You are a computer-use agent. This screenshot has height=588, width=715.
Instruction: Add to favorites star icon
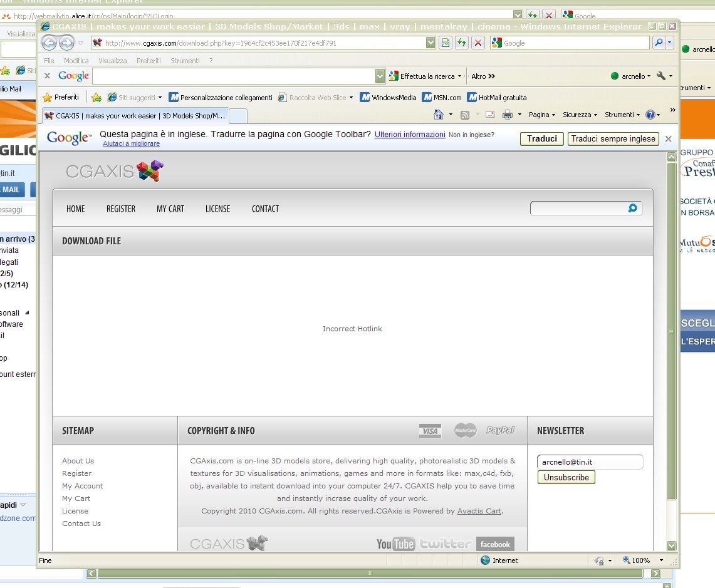[97, 98]
